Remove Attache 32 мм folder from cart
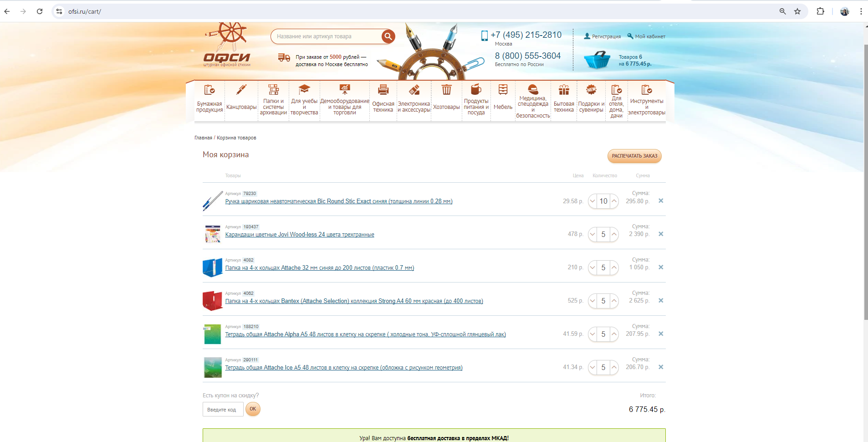 click(661, 267)
